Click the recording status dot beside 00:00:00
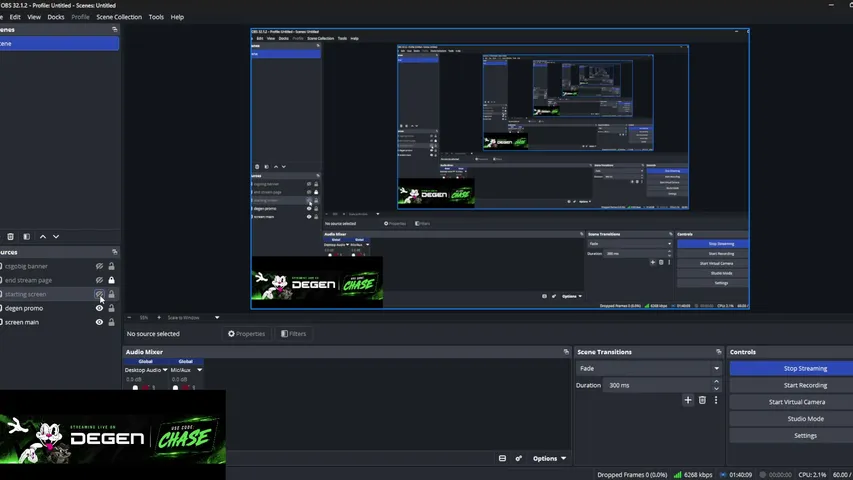 763,475
